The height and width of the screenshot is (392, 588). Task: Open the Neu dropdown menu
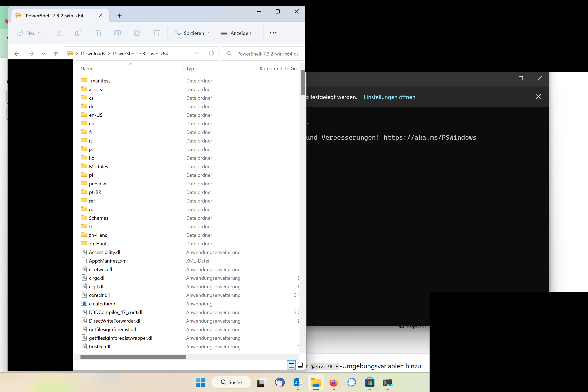[29, 33]
